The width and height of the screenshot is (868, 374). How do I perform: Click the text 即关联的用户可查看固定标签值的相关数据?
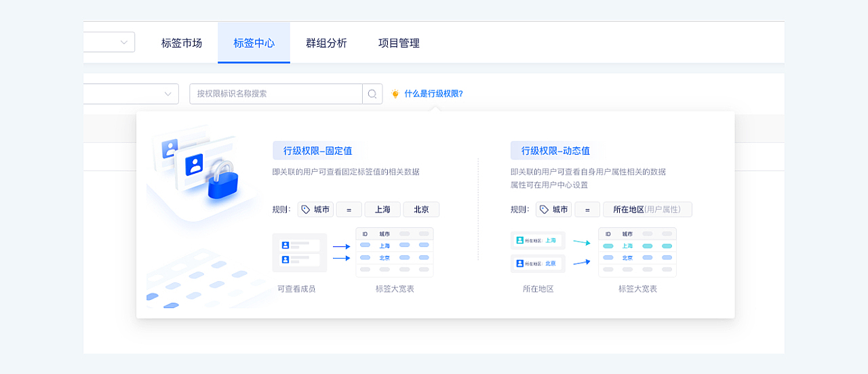click(346, 172)
